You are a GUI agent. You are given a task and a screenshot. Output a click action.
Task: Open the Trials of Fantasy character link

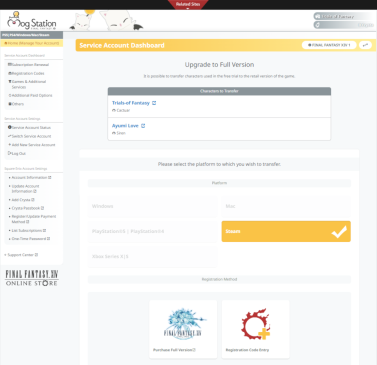point(131,103)
